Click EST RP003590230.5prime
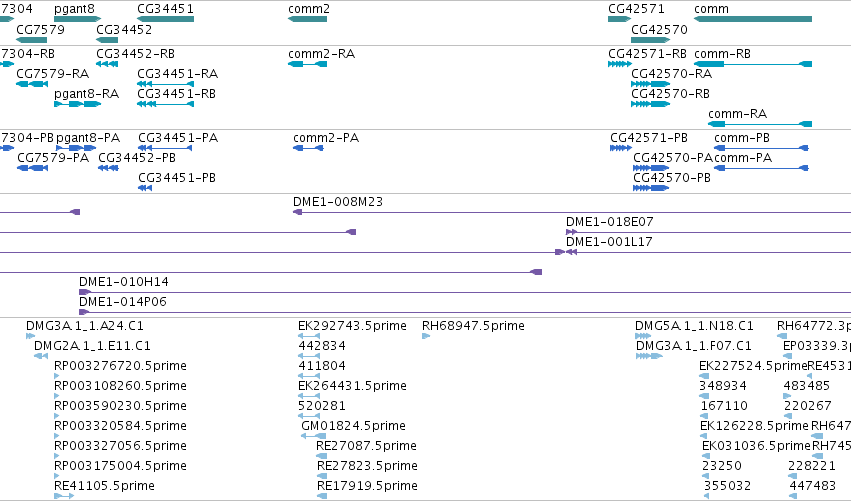The image size is (851, 501). tap(56, 416)
